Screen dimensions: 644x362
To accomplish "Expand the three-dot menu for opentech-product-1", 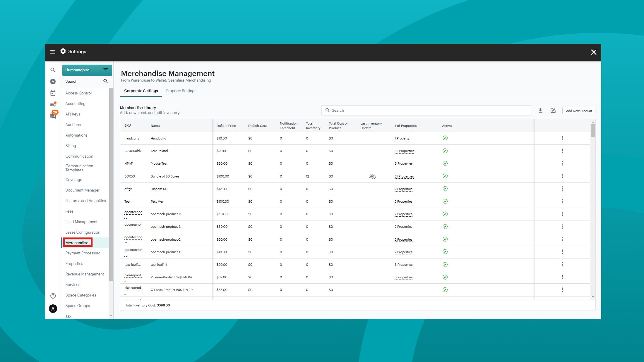I will coord(562,252).
